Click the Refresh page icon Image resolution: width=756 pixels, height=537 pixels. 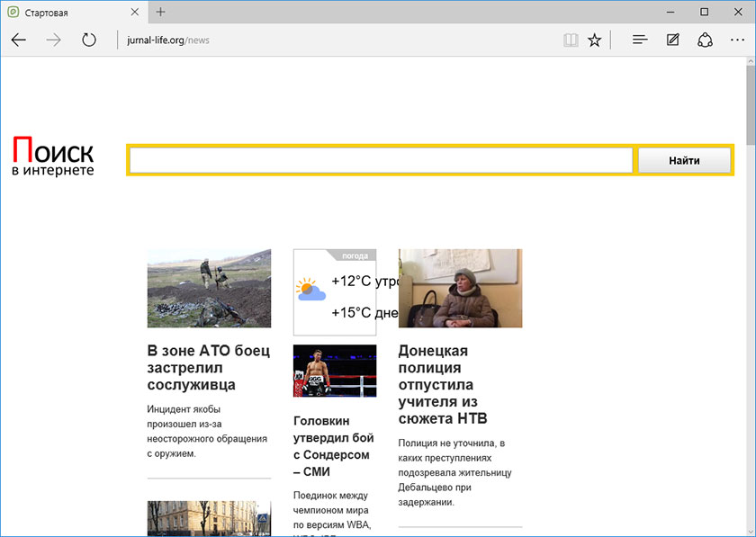click(88, 40)
